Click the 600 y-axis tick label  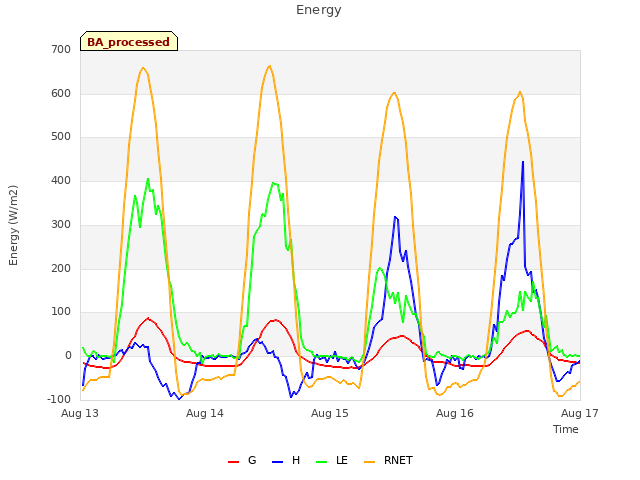click(61, 93)
